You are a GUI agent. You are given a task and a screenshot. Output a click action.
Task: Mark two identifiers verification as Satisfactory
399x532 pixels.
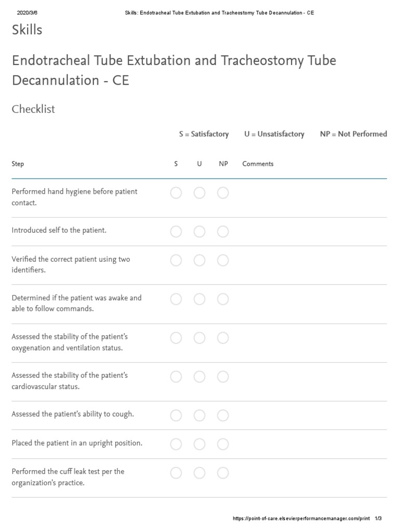point(176,261)
